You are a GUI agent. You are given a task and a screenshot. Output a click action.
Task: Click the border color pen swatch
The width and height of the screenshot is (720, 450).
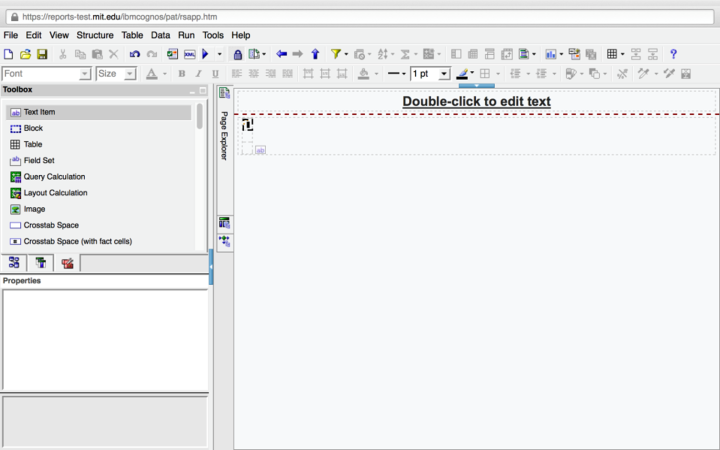point(463,74)
